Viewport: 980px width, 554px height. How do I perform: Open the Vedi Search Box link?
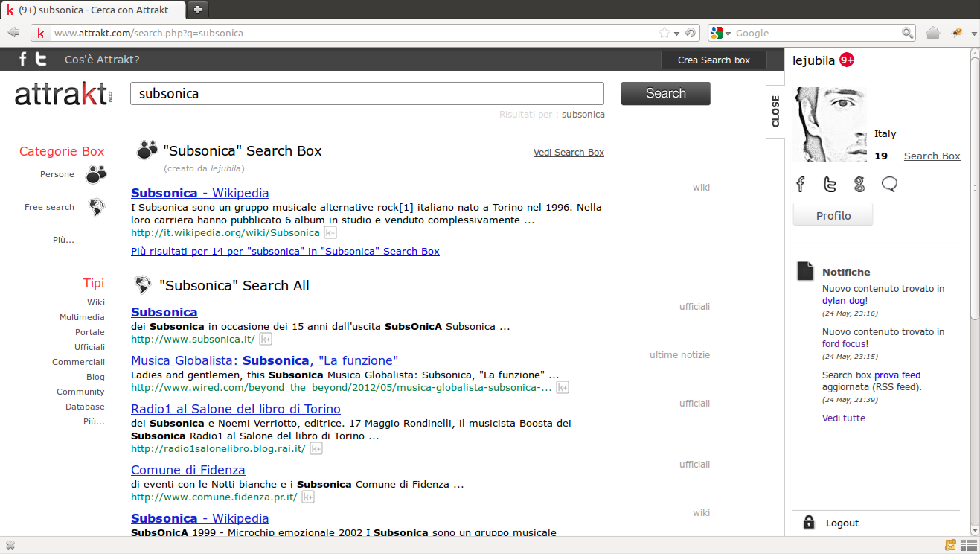569,153
